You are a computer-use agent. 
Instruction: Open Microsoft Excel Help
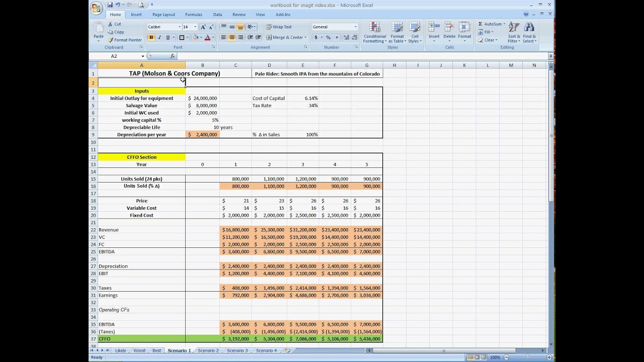coord(526,15)
